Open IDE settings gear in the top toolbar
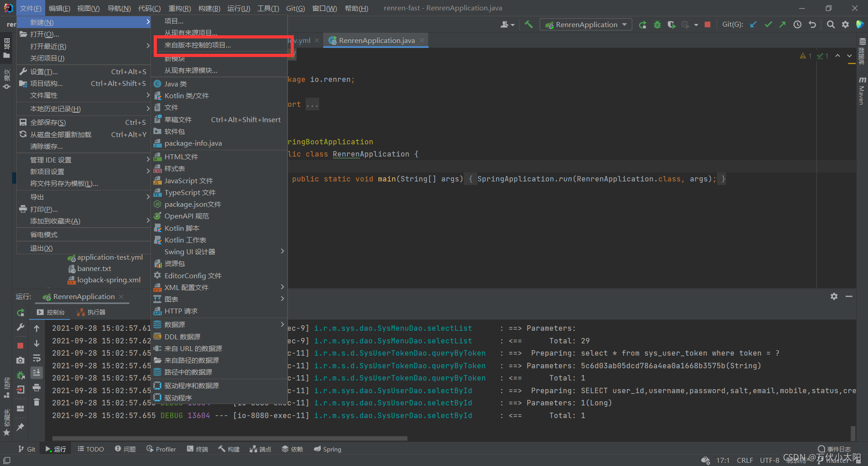Image resolution: width=868 pixels, height=466 pixels. [845, 25]
